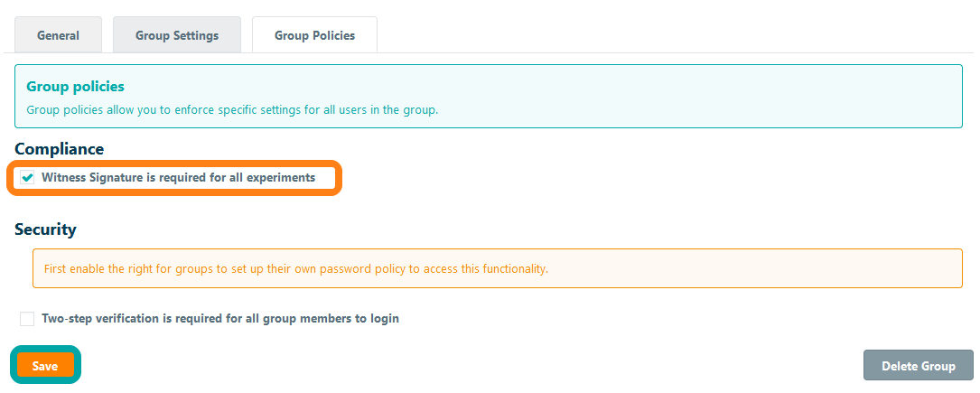Click the teal 'Group policies' heading
Viewport: 980px width, 393px height.
click(x=75, y=87)
